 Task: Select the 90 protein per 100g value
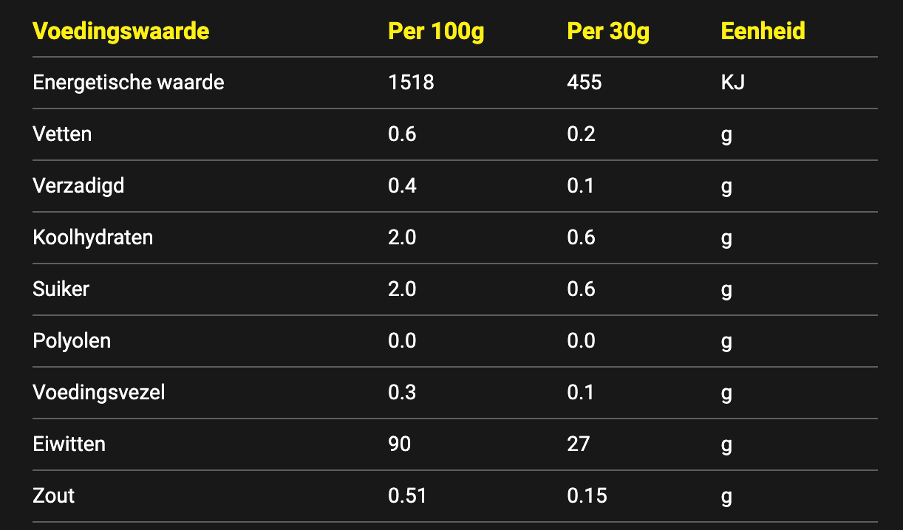coord(400,444)
